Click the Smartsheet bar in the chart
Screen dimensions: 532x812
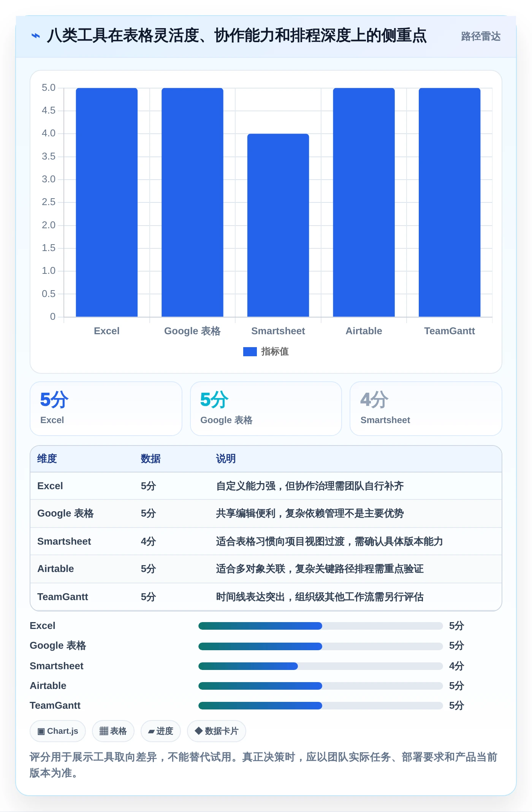(x=278, y=225)
